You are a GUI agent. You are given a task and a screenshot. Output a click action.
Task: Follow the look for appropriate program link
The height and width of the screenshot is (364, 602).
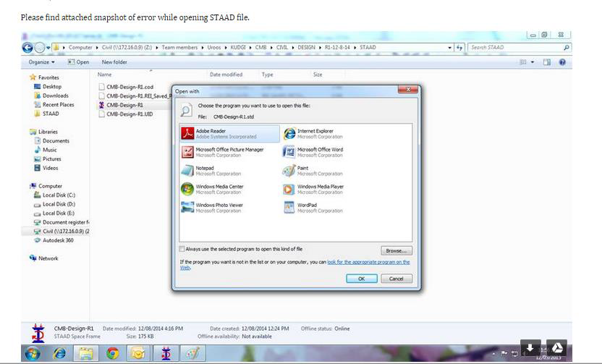[368, 262]
